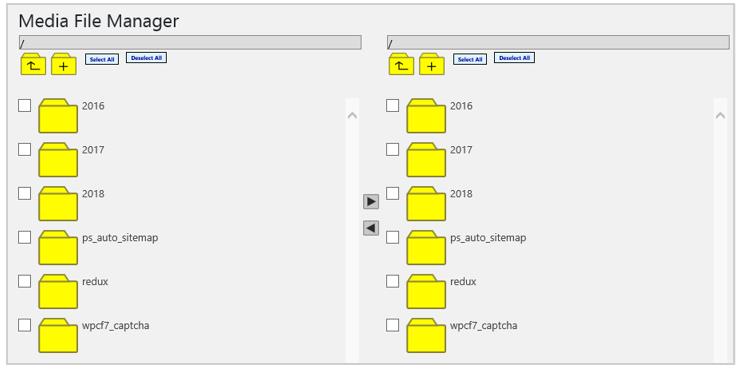
Task: Click ps_auto_sitemap name in left pane
Action: pos(120,238)
